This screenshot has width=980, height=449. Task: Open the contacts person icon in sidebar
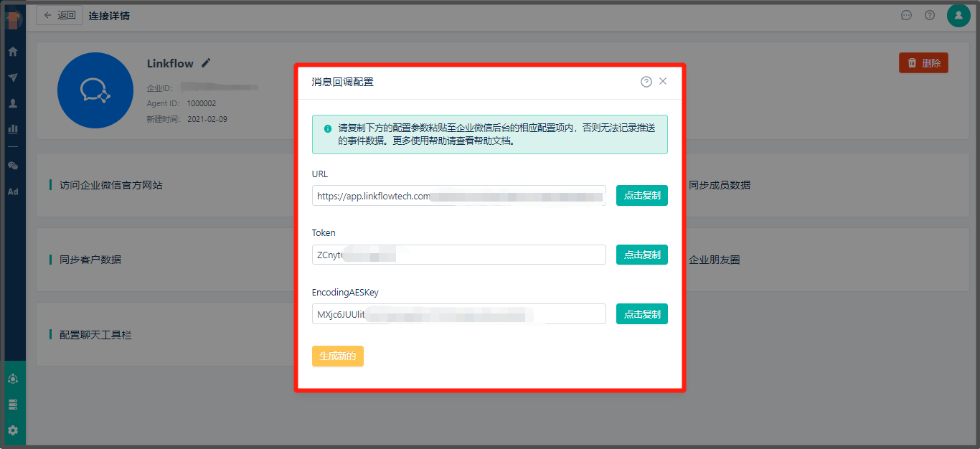pyautogui.click(x=13, y=103)
